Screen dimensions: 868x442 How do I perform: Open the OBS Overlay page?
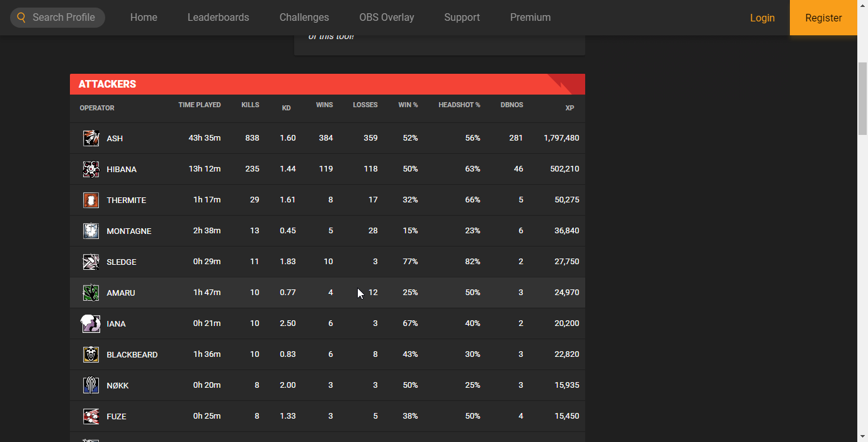387,18
